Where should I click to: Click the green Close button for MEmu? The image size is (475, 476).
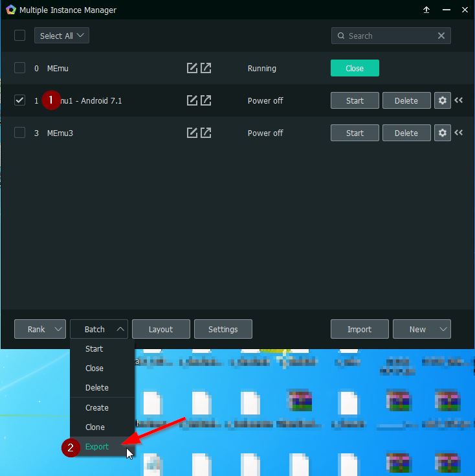355,68
